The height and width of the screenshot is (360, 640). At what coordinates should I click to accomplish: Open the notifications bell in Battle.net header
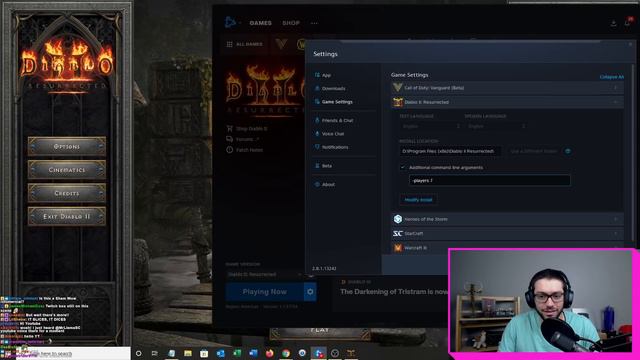pos(628,22)
